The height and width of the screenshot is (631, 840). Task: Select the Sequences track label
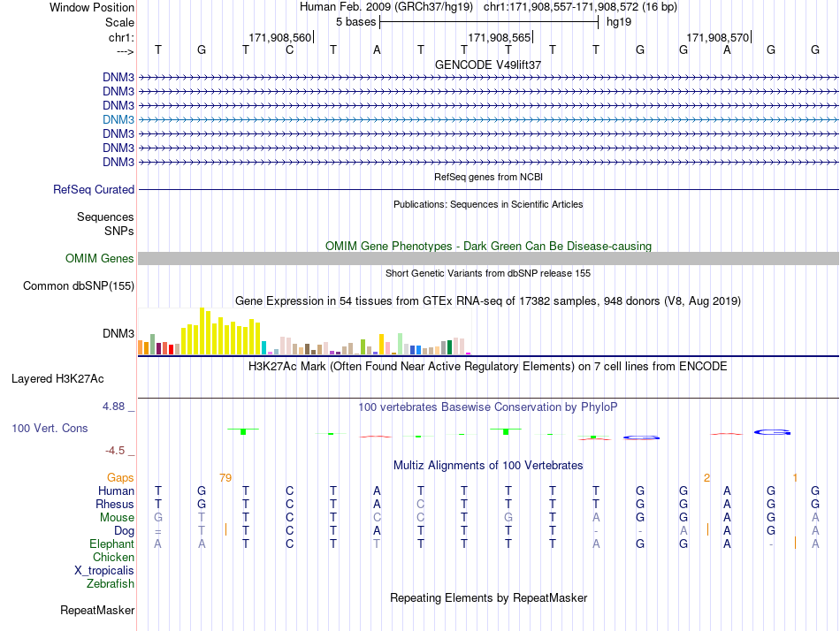coord(105,217)
